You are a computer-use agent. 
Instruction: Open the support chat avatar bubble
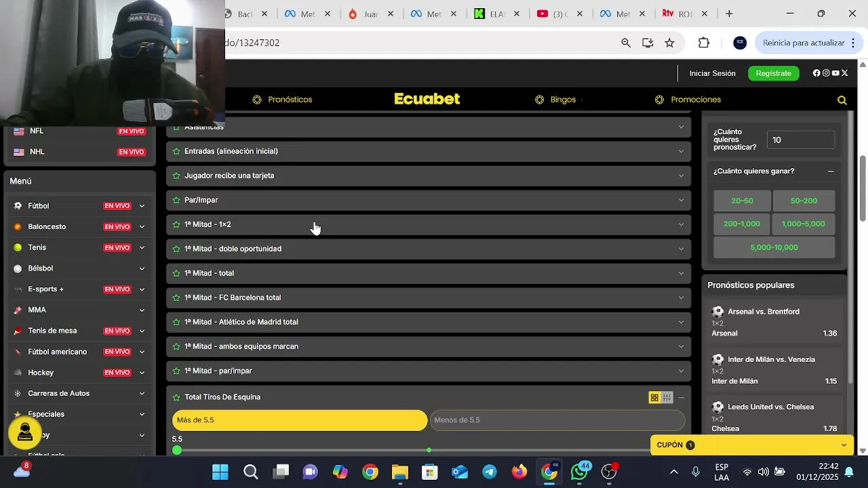[x=25, y=432]
